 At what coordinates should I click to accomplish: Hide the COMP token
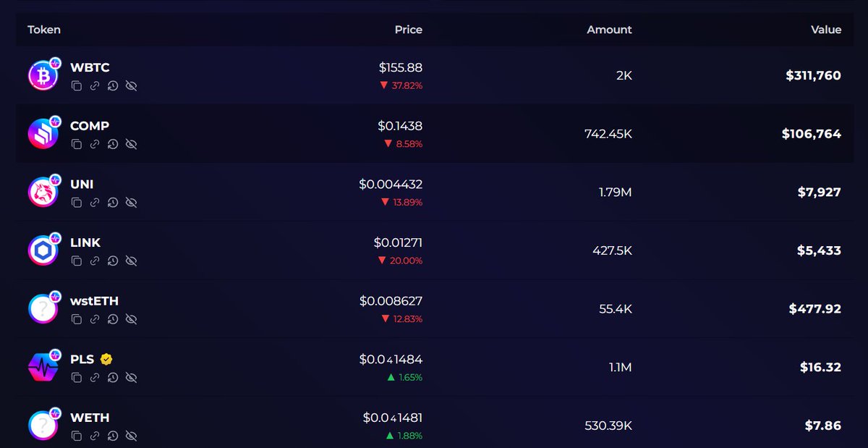(131, 145)
